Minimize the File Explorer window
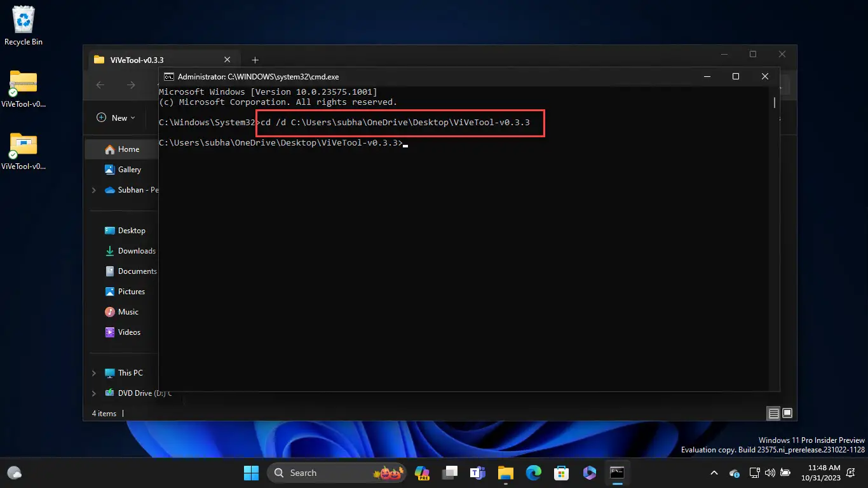 point(723,55)
